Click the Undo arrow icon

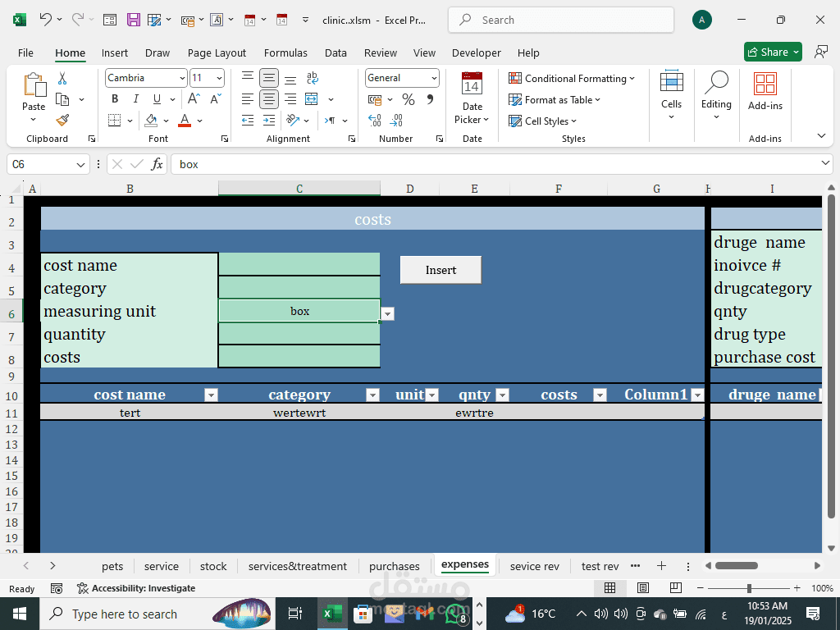coord(46,20)
